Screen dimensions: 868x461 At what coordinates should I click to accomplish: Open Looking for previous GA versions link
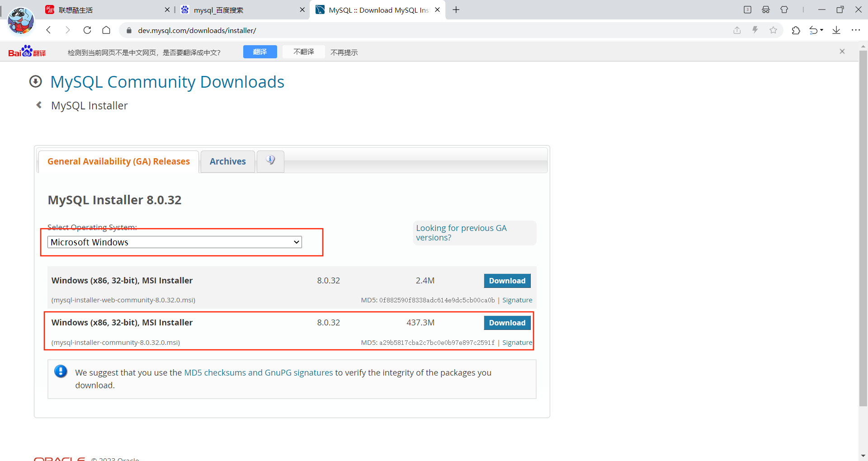click(x=461, y=233)
